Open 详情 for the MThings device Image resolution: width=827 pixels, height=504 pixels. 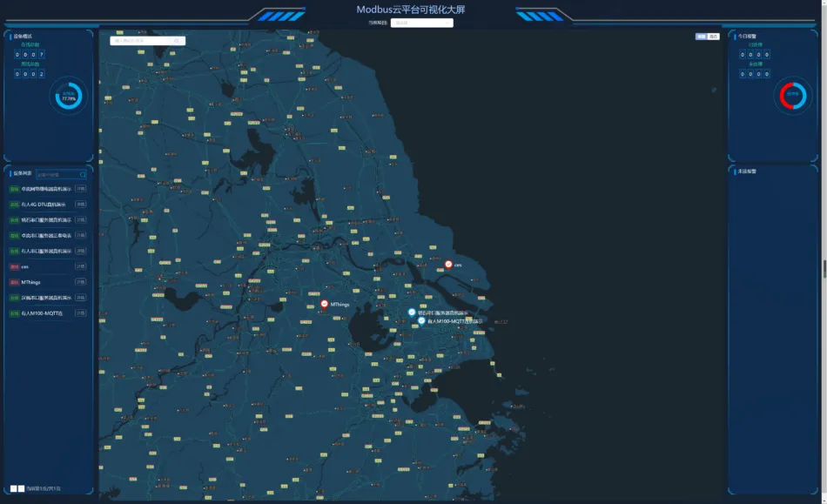tap(80, 282)
